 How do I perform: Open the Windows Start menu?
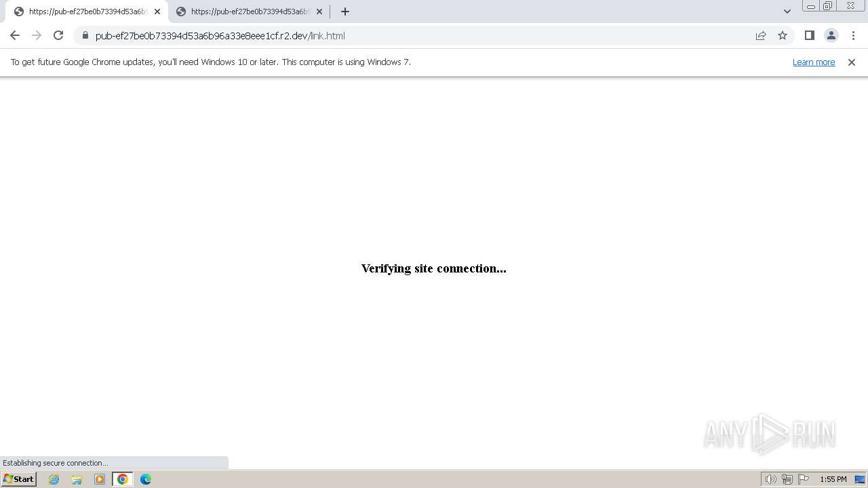pos(18,479)
